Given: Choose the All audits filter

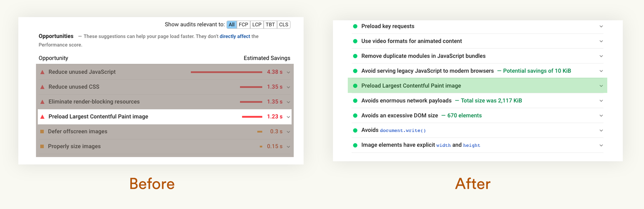Looking at the screenshot, I should tap(232, 25).
